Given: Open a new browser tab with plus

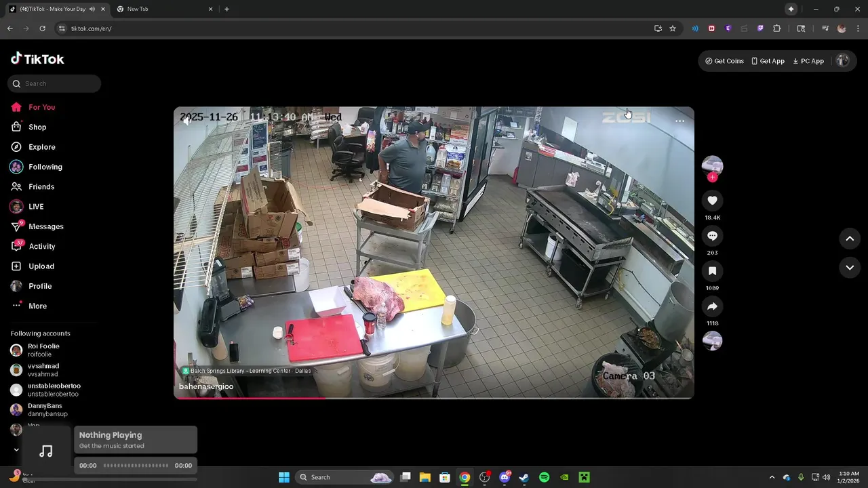Looking at the screenshot, I should (x=226, y=9).
